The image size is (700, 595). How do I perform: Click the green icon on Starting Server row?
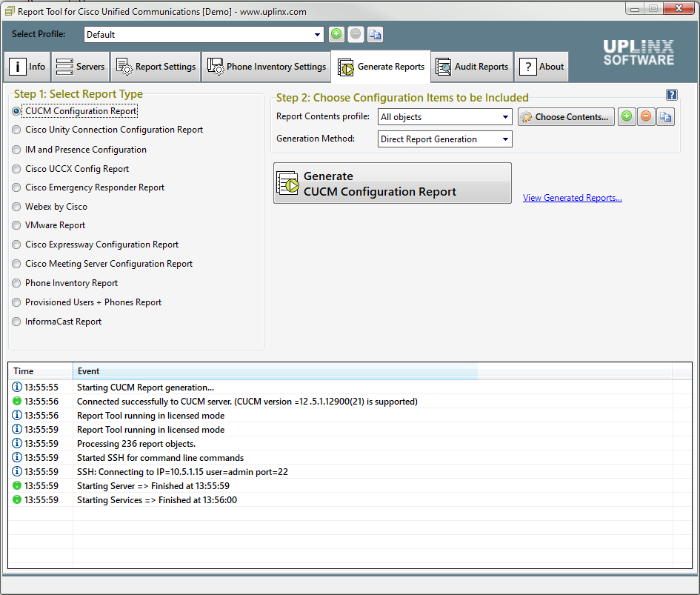point(17,485)
